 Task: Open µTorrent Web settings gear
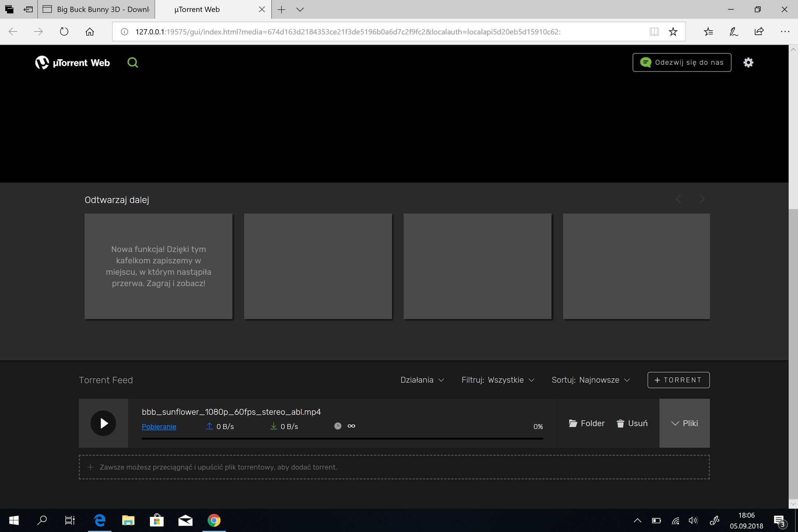click(x=748, y=62)
